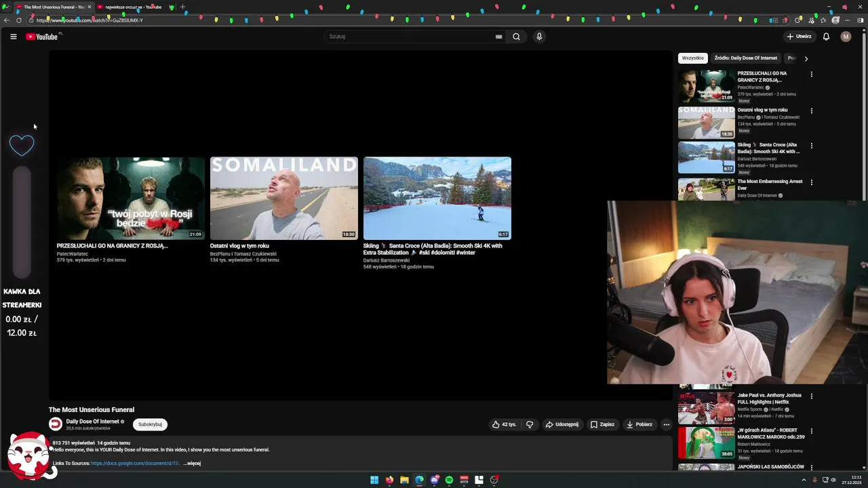Share the video via Udostępnij
The width and height of the screenshot is (868, 488).
(562, 424)
